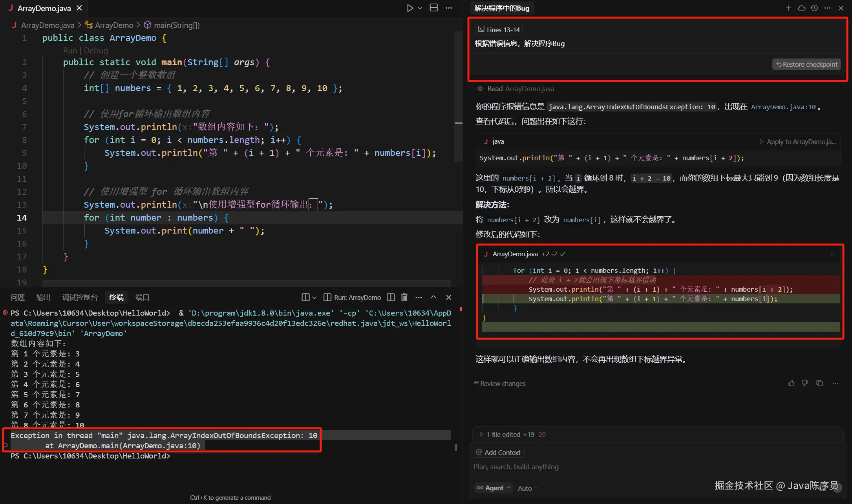
Task: Click Restore checkpoint button
Action: [806, 64]
